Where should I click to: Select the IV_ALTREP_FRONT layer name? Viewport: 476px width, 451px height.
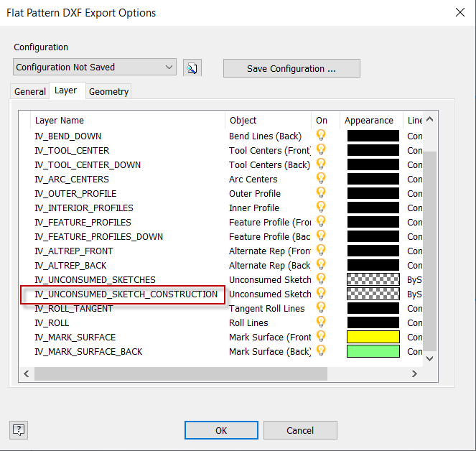point(74,251)
